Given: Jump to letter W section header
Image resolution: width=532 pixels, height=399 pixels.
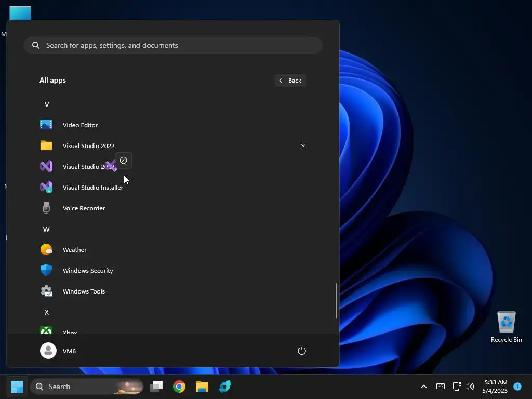Looking at the screenshot, I should [x=46, y=229].
